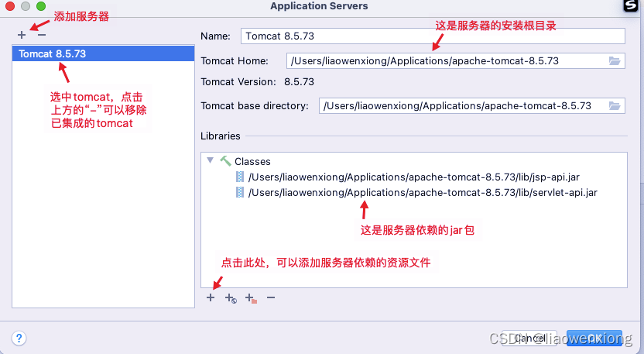Select the jsp-api.jar library entry
Screen dimensions: 644x354
pyautogui.click(x=413, y=177)
